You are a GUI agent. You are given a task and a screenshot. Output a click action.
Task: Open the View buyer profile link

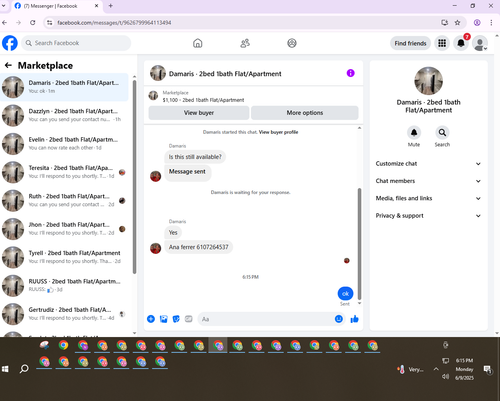click(x=278, y=132)
